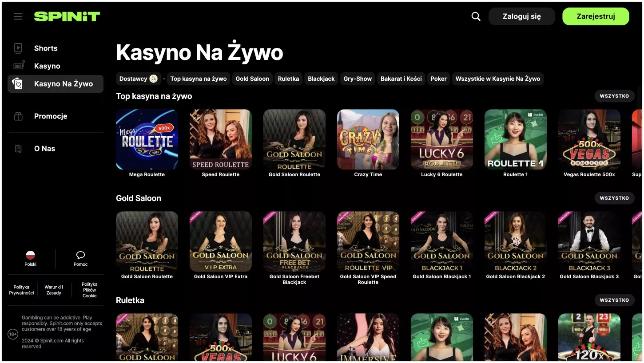
Task: Change language via Polish flag
Action: [x=30, y=256]
